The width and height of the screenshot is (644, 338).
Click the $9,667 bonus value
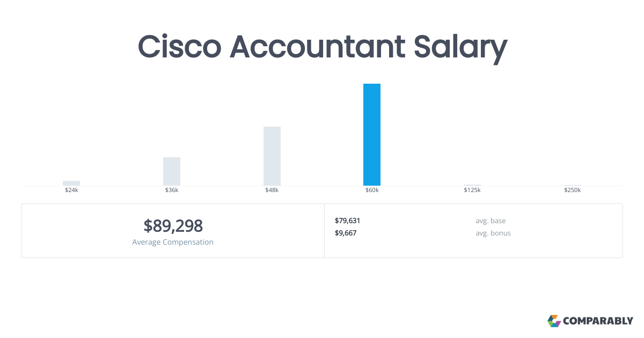(x=346, y=233)
